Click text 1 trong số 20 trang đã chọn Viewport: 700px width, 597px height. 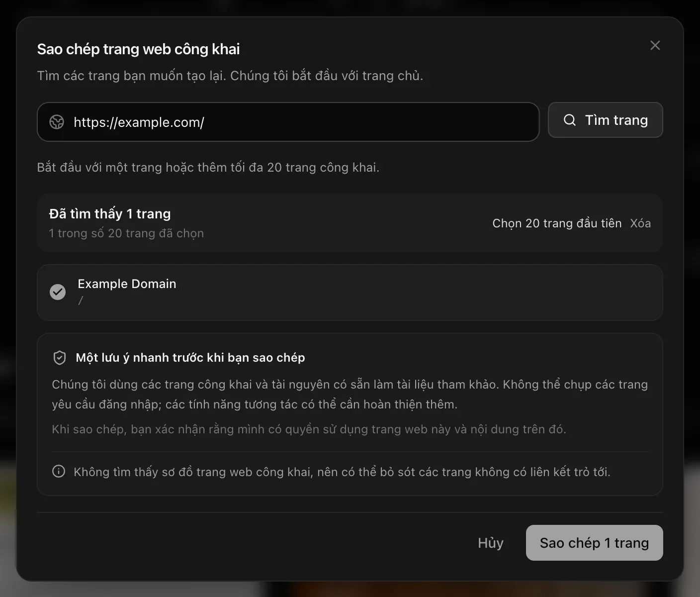tap(126, 233)
